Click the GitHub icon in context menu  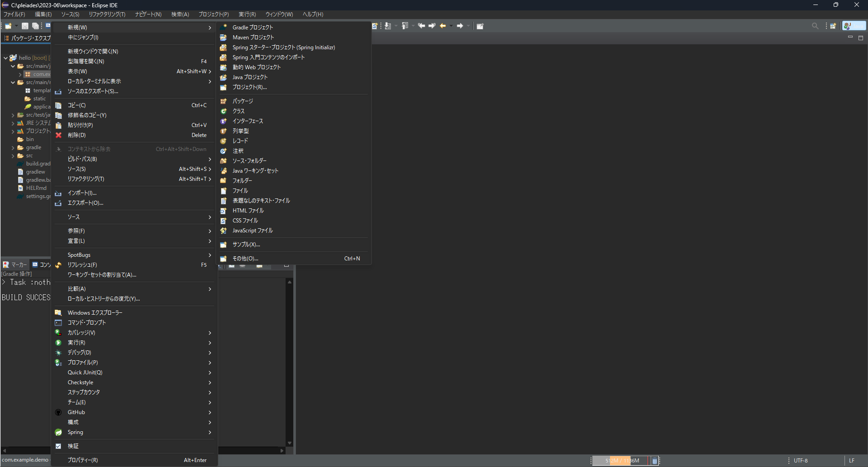(58, 412)
